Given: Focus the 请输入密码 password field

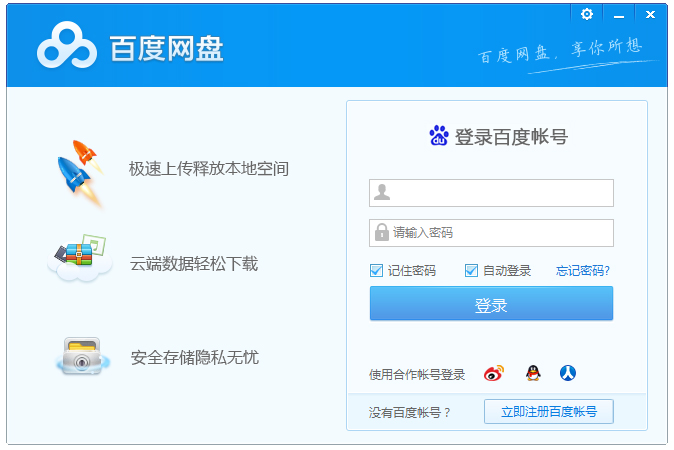Looking at the screenshot, I should [x=491, y=233].
